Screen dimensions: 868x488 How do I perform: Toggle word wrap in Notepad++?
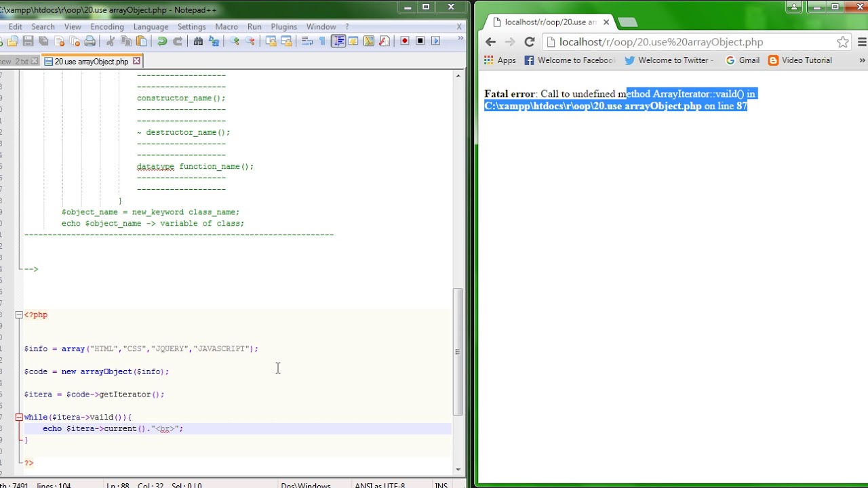[x=307, y=41]
